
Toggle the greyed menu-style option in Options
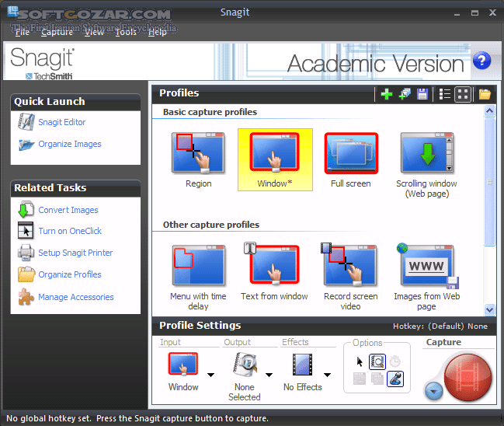(360, 379)
